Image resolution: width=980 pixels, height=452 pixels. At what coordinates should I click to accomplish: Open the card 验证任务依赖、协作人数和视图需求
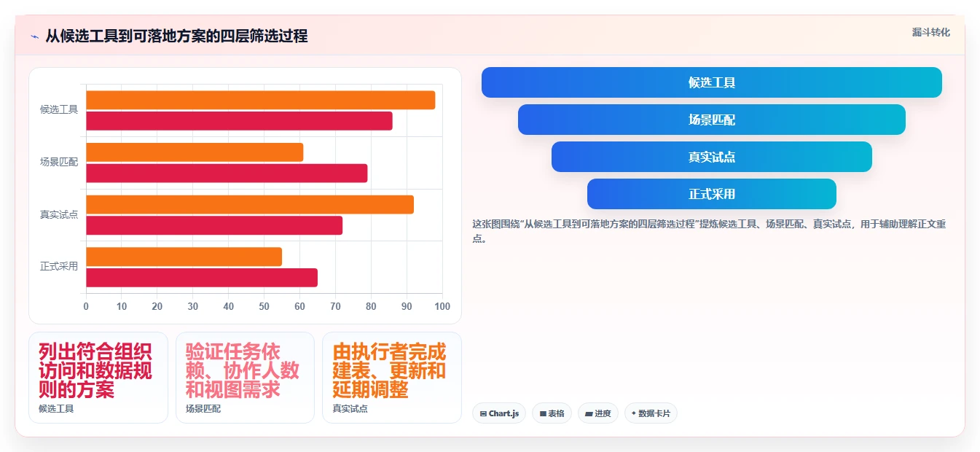[x=245, y=378]
